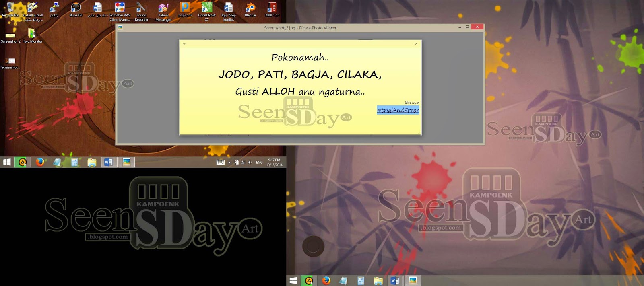Viewport: 644px width, 286px height.
Task: Open the Sound Recorder shortcut
Action: [141, 12]
